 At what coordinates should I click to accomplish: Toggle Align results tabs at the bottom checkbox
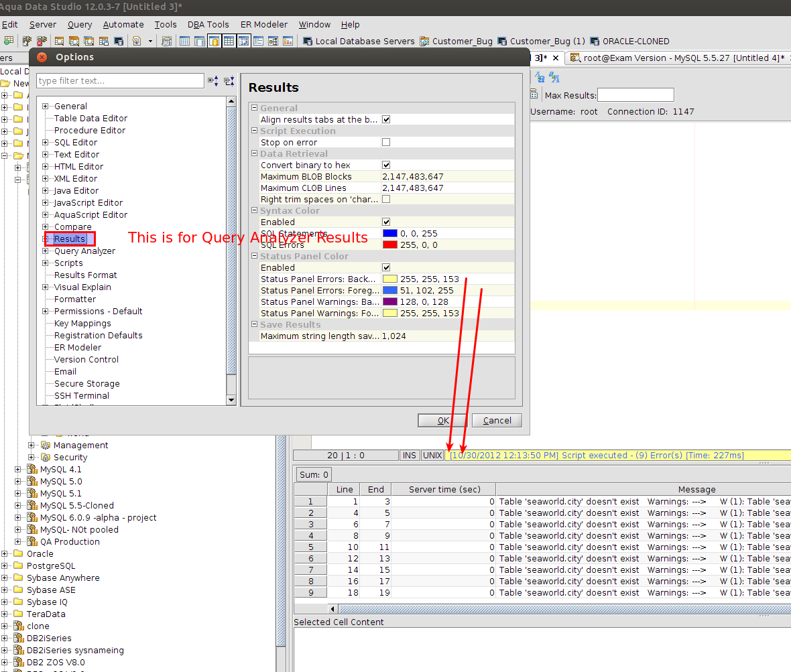[x=386, y=119]
